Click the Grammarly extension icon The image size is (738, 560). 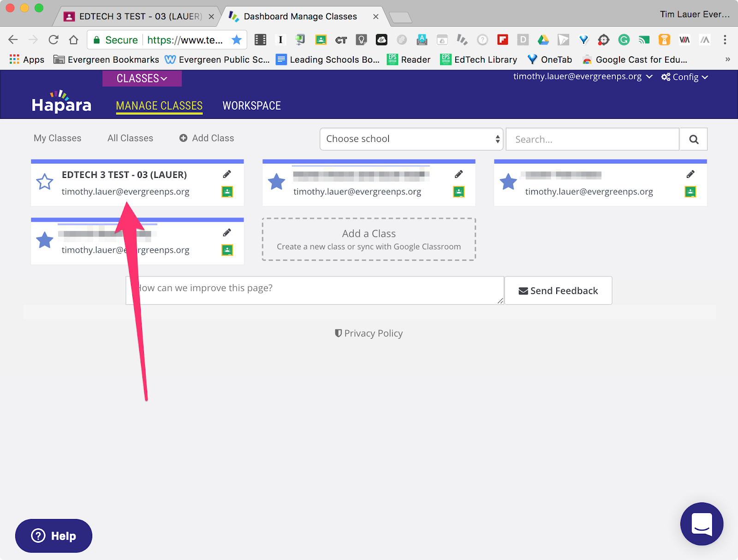(x=624, y=40)
